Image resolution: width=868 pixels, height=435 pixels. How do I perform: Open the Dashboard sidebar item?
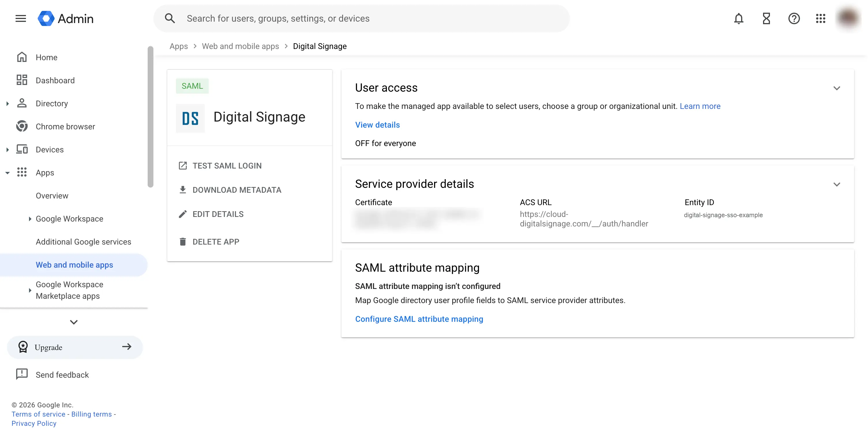pyautogui.click(x=74, y=80)
